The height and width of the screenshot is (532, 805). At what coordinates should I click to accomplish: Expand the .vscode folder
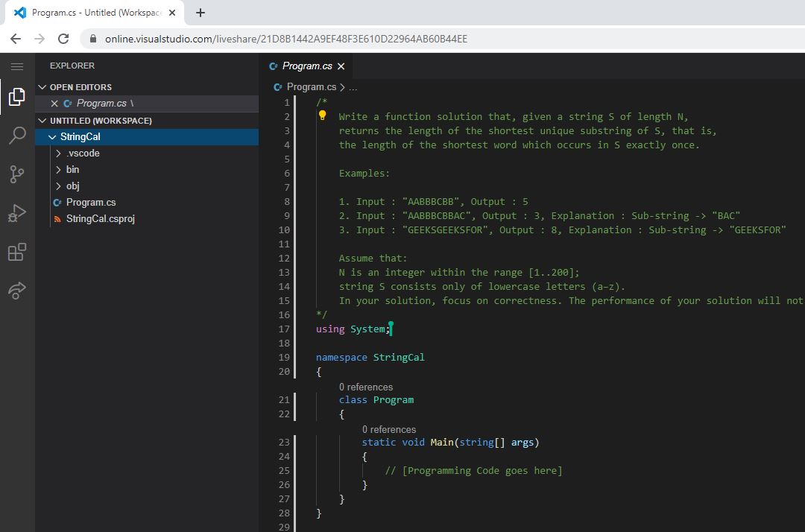click(x=59, y=153)
